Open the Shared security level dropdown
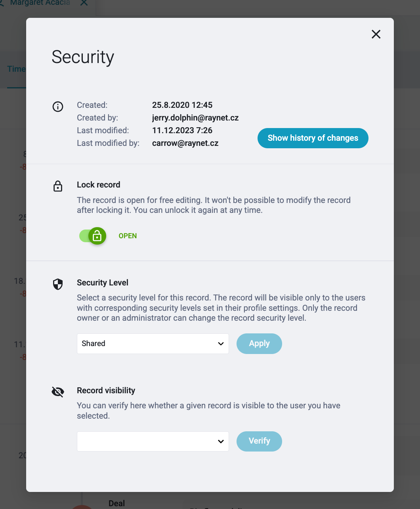 [x=153, y=344]
